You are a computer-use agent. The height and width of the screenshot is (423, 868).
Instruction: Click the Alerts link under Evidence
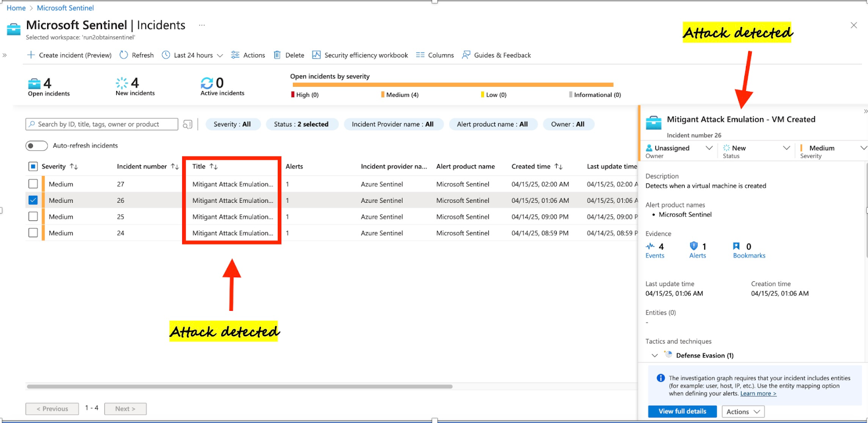(x=698, y=256)
